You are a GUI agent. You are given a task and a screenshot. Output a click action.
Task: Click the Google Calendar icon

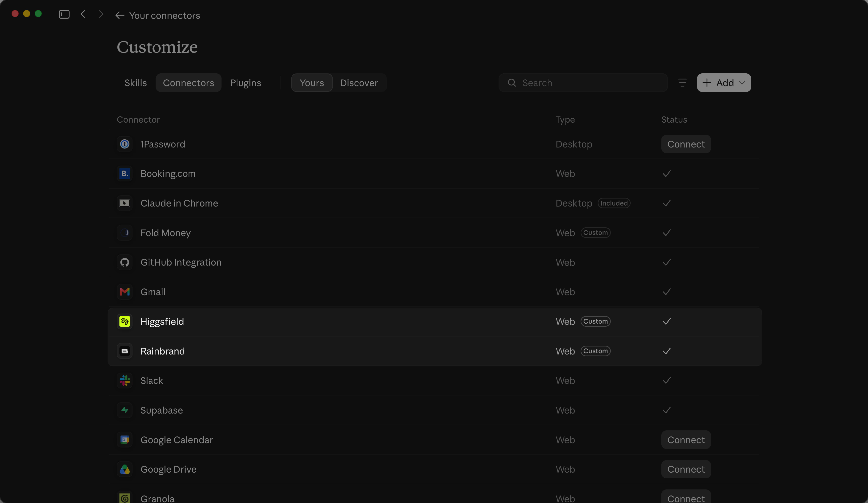coord(125,440)
